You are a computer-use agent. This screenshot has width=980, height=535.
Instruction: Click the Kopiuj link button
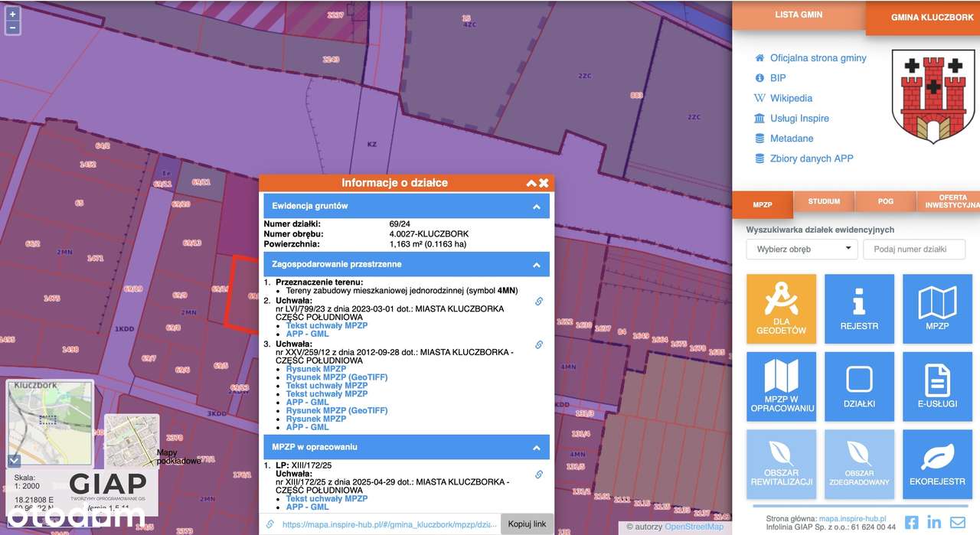click(x=527, y=524)
